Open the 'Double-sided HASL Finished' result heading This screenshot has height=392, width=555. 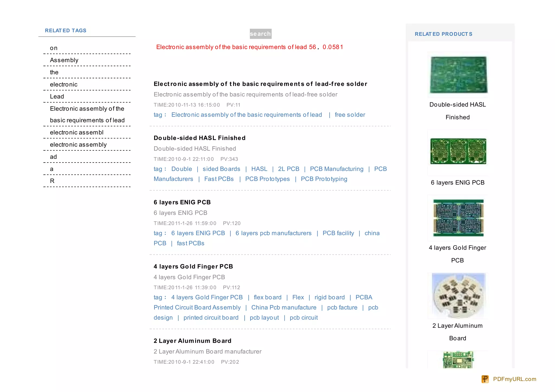click(199, 138)
